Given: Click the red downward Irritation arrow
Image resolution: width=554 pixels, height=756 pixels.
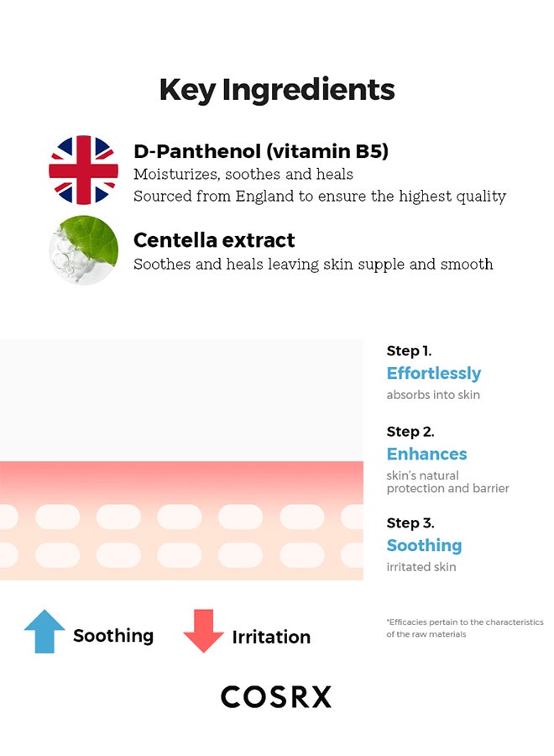Looking at the screenshot, I should (x=203, y=631).
